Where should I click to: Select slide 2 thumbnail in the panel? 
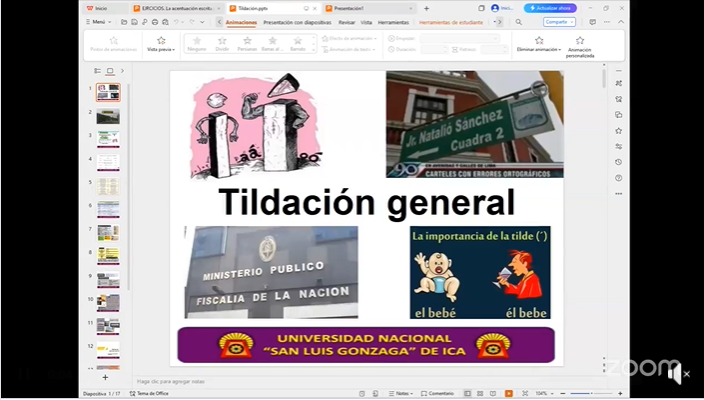coord(107,116)
